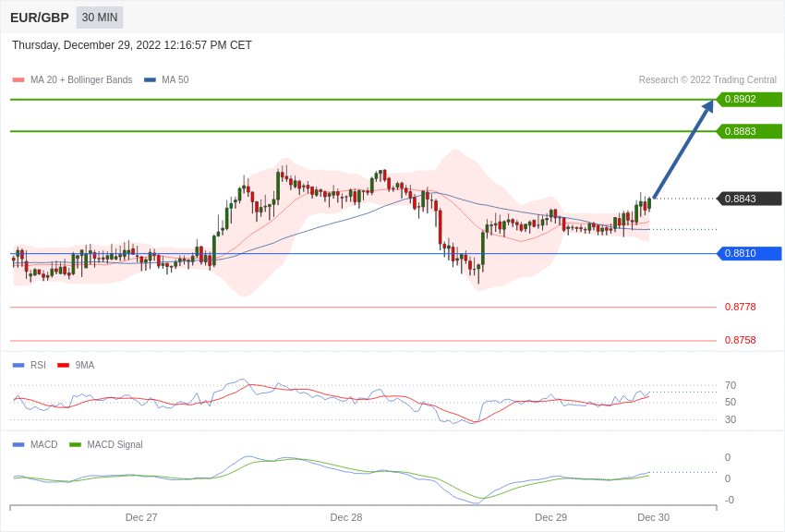Click the MACD legend label
Screen dimensions: 785x532
[x=44, y=444]
